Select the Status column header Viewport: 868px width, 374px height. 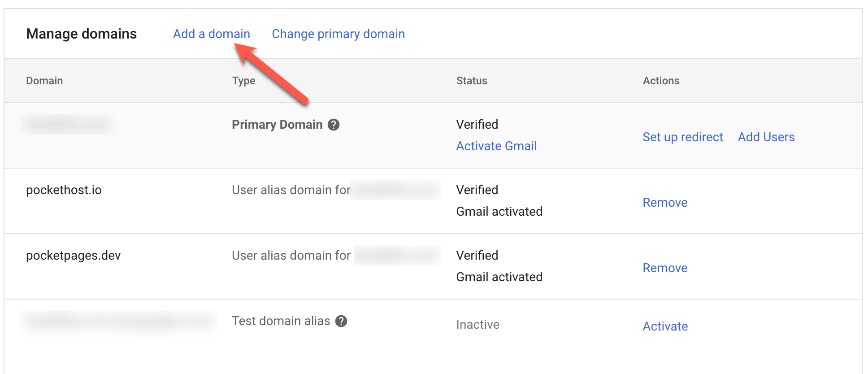coord(471,81)
